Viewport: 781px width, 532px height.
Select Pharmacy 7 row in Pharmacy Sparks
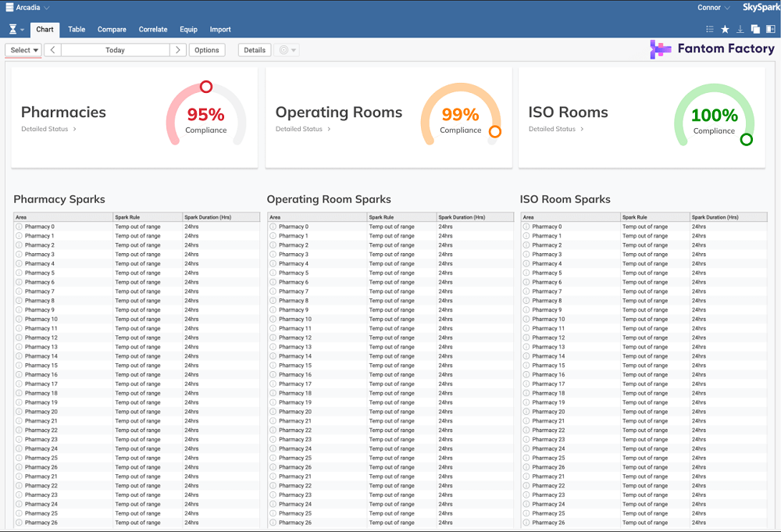tap(137, 291)
